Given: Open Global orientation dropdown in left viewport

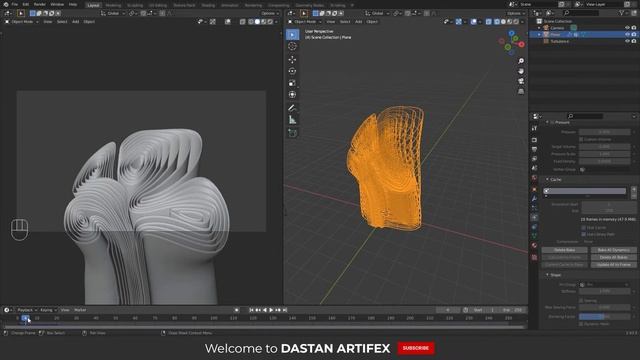Looking at the screenshot, I should pyautogui.click(x=112, y=13).
